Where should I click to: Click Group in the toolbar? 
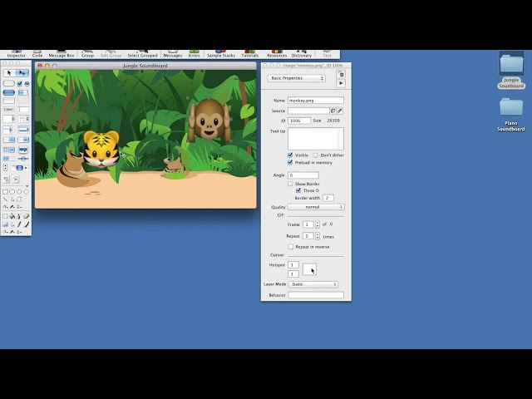pos(87,54)
